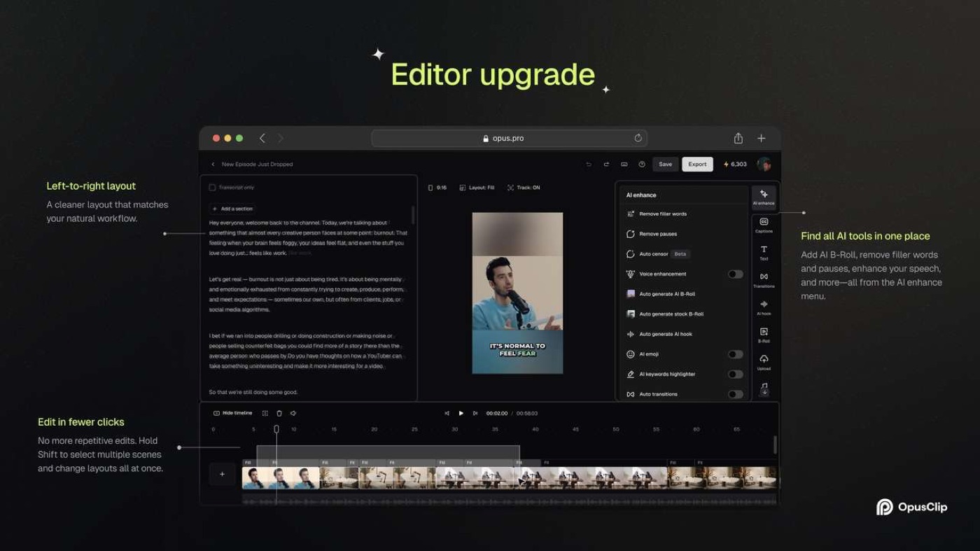Screen dimensions: 980x551
Task: Open the AI hook sidebar tool
Action: click(x=764, y=307)
